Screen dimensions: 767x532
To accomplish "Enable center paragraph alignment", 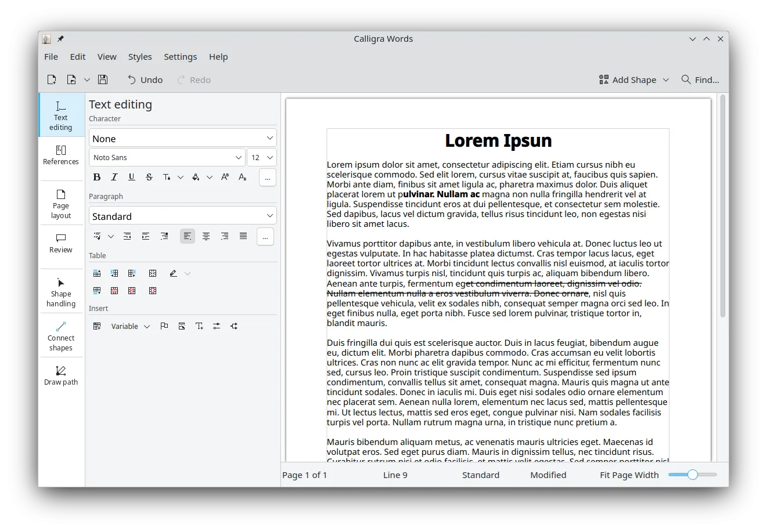I will click(x=206, y=236).
